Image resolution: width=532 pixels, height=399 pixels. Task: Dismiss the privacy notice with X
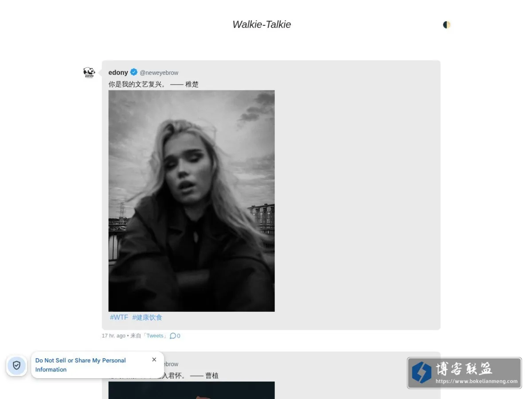(154, 360)
